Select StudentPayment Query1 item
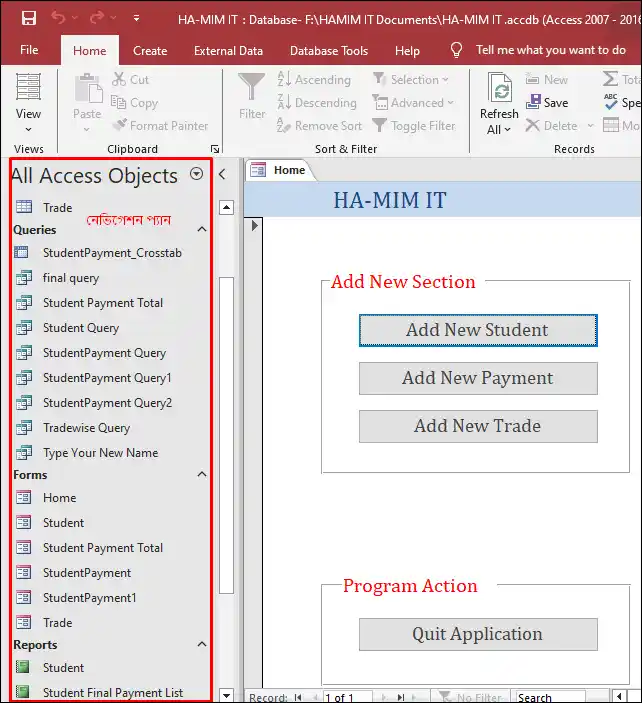Screen dimensions: 642x703 107,378
